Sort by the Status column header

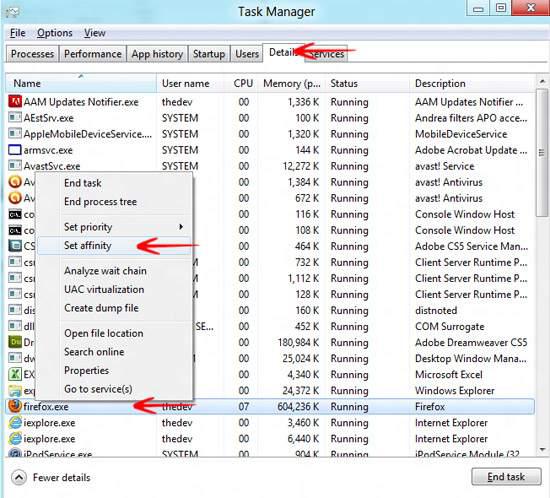click(368, 83)
